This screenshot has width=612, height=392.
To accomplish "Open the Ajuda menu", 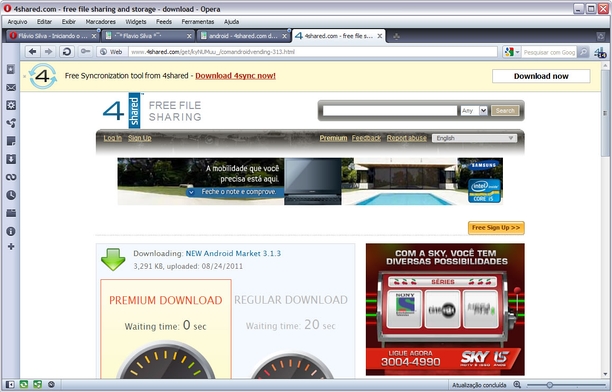I will click(231, 22).
